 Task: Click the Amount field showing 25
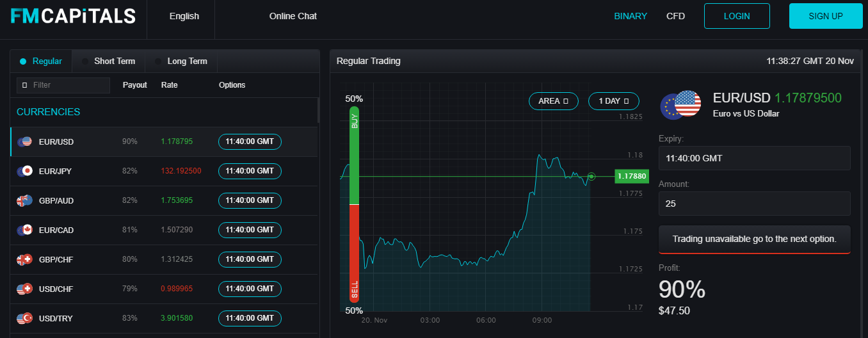[755, 204]
